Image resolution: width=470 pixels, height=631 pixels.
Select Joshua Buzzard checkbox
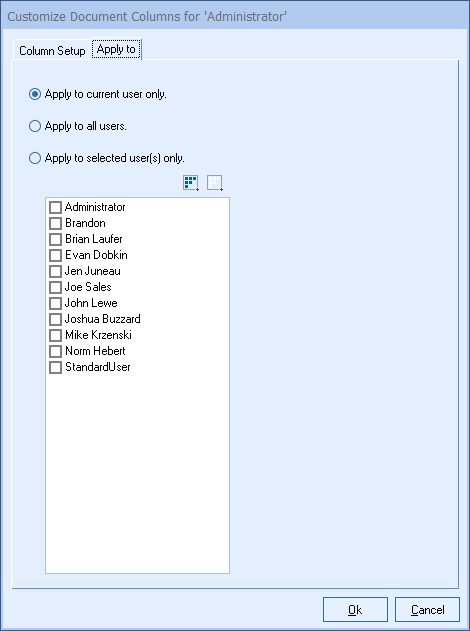pyautogui.click(x=55, y=320)
